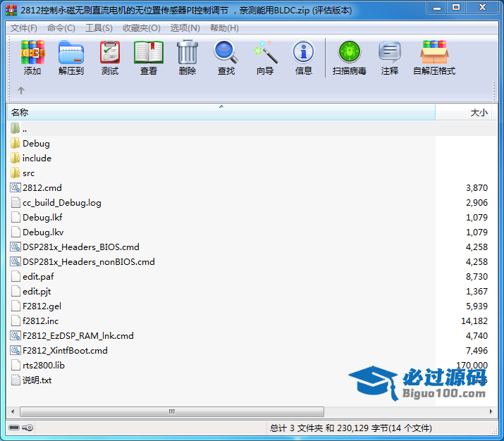Select the f2812.inc file name

[40, 321]
